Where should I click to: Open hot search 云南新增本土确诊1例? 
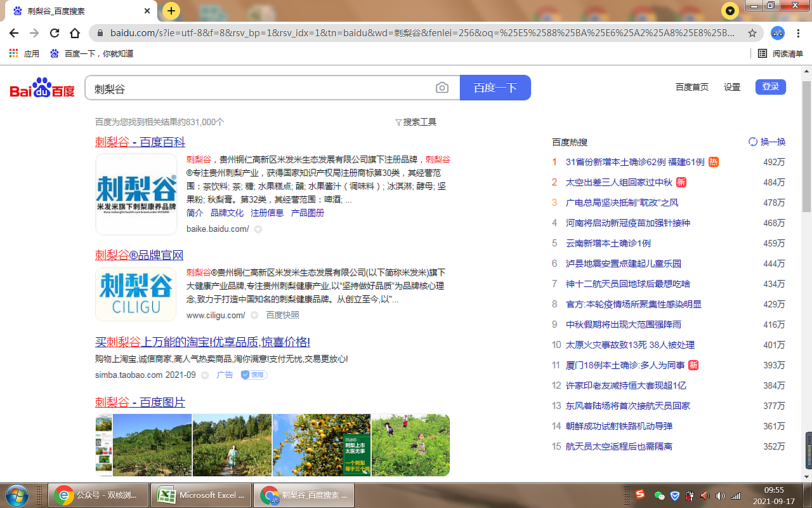coord(608,243)
